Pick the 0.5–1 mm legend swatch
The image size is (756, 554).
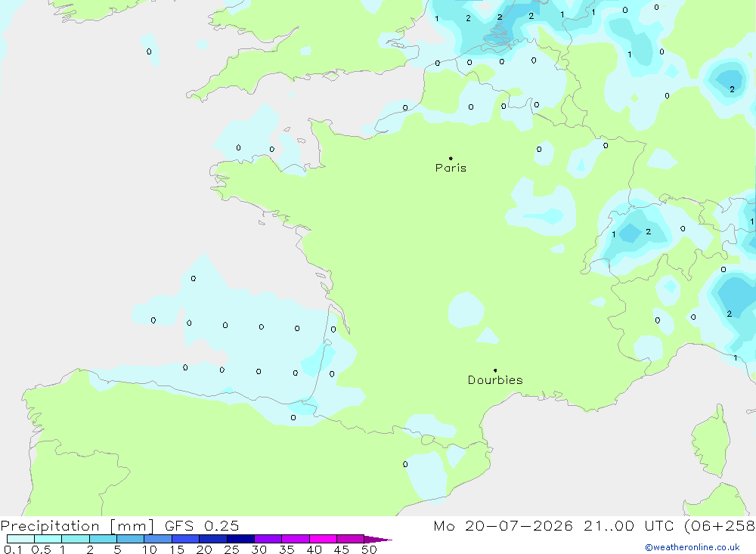(48, 539)
